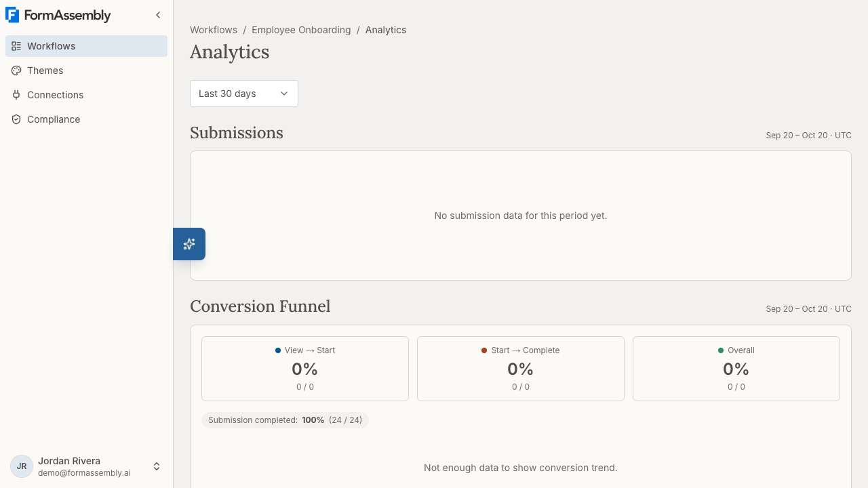
Task: Collapse the sidebar with the chevron
Action: click(x=158, y=15)
